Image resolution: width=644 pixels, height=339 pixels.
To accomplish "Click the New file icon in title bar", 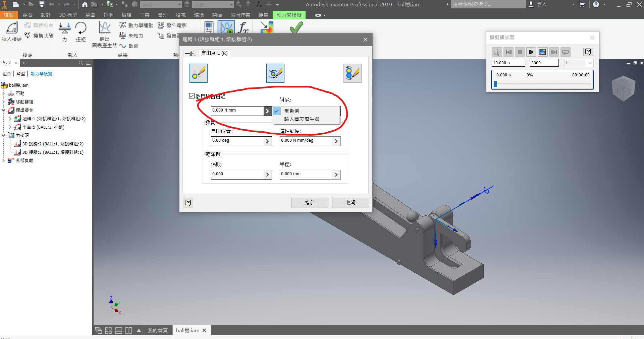I will (16, 4).
